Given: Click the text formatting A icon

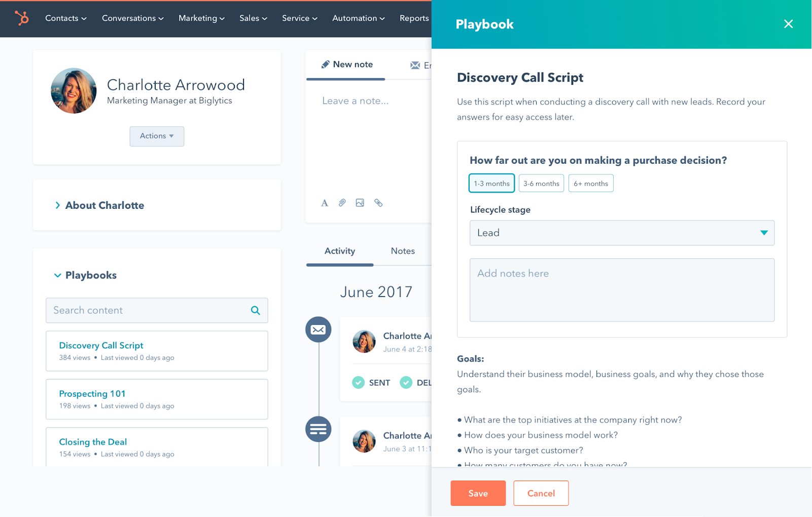Looking at the screenshot, I should click(325, 203).
